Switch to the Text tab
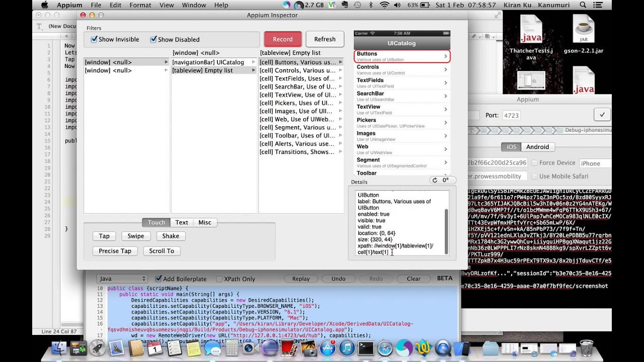The image size is (644, 362). pyautogui.click(x=182, y=222)
